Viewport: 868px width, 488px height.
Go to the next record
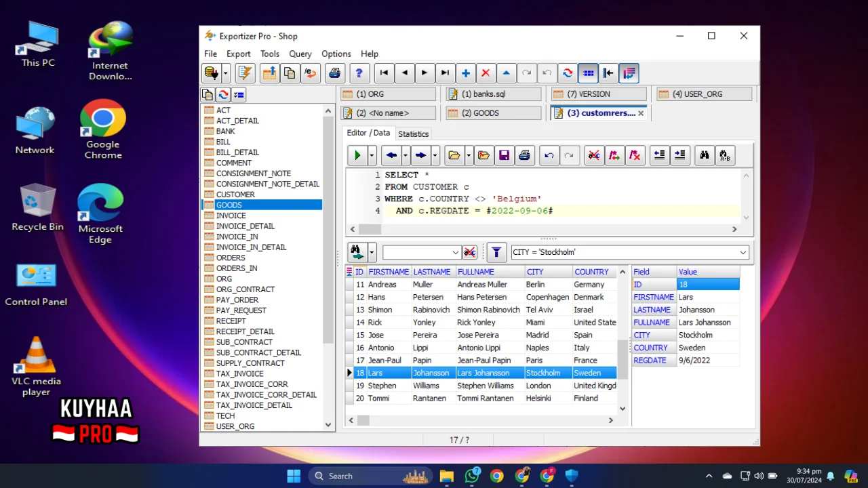point(425,73)
